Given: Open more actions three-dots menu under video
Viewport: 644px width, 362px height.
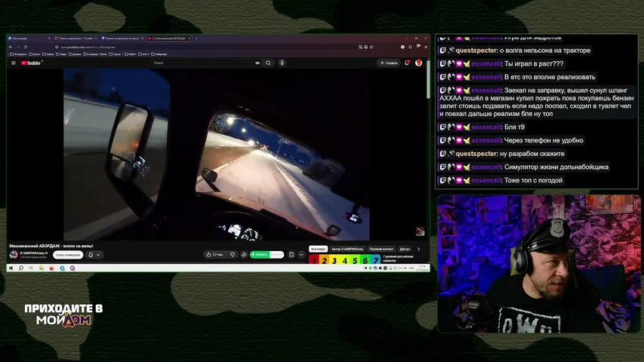Looking at the screenshot, I should point(301,255).
